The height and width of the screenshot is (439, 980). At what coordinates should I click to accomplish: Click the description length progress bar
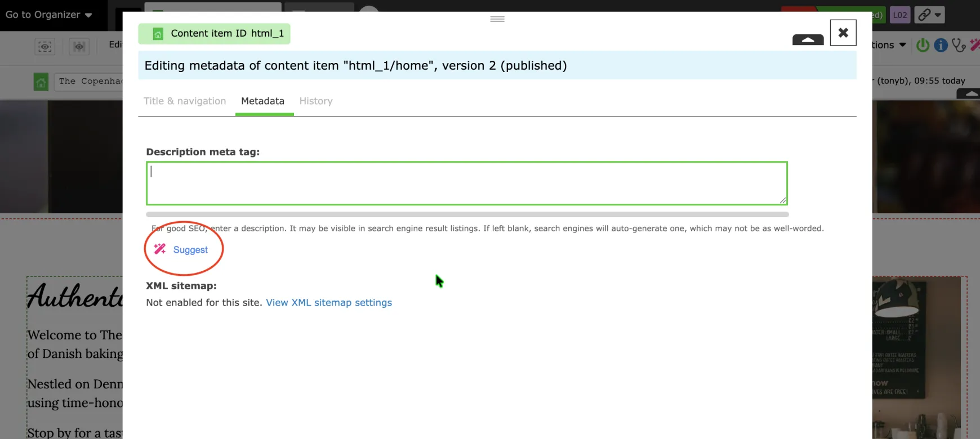(x=467, y=214)
